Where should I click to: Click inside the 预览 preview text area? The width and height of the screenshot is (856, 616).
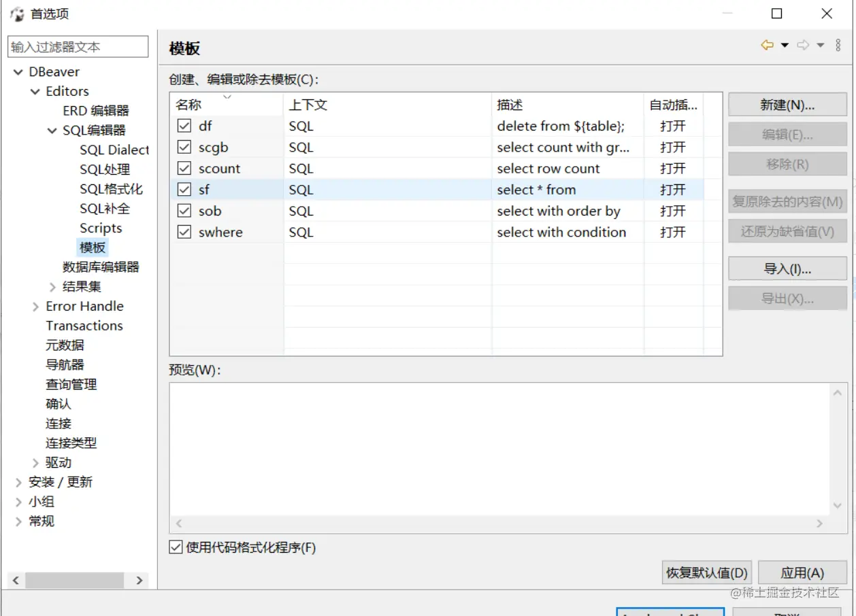click(x=500, y=449)
